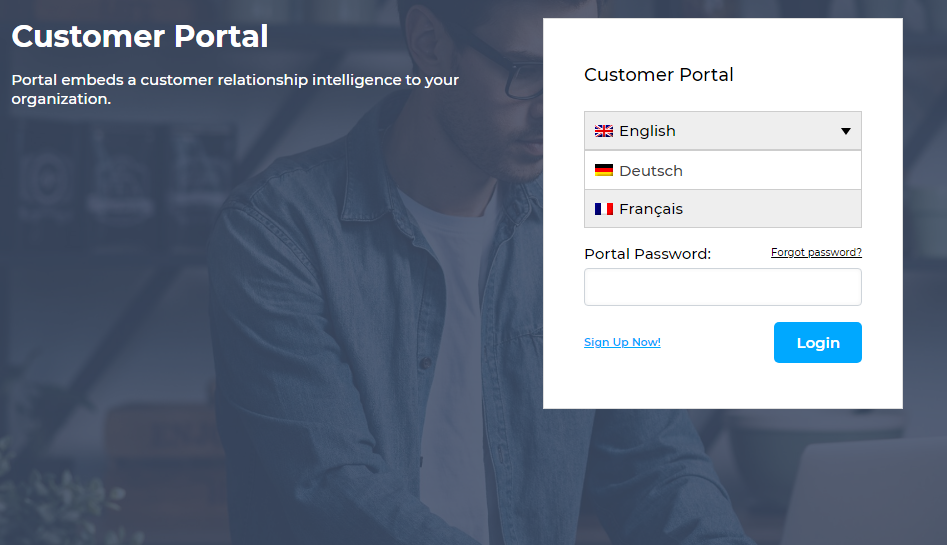
Task: Click the German flag icon
Action: pos(604,170)
